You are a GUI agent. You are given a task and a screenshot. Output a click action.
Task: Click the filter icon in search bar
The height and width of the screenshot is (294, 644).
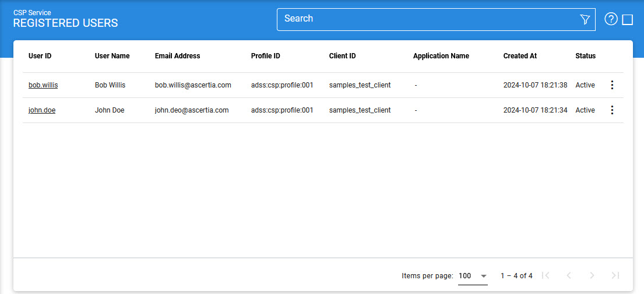tap(585, 20)
